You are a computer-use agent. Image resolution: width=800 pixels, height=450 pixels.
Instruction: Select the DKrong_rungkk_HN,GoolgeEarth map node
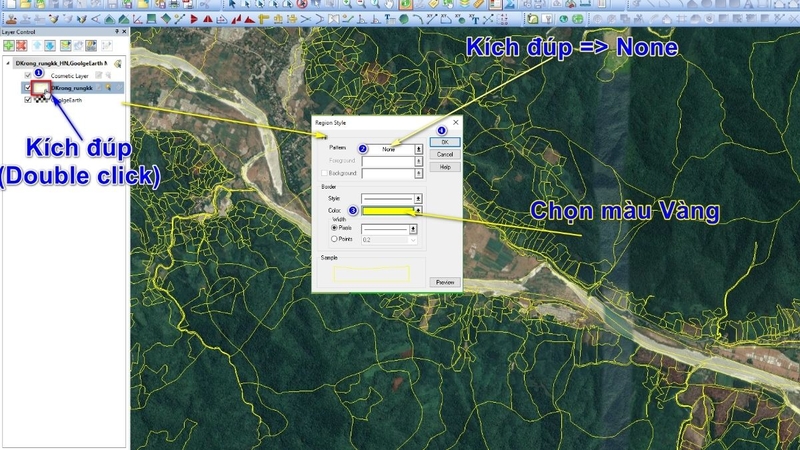coord(61,63)
